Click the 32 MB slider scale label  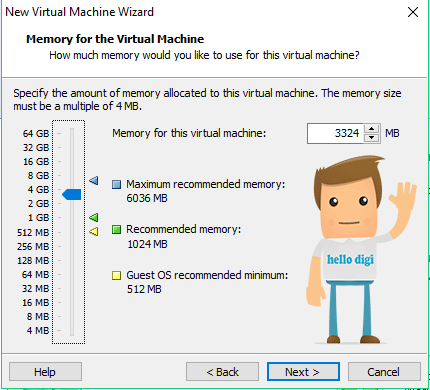pos(36,288)
